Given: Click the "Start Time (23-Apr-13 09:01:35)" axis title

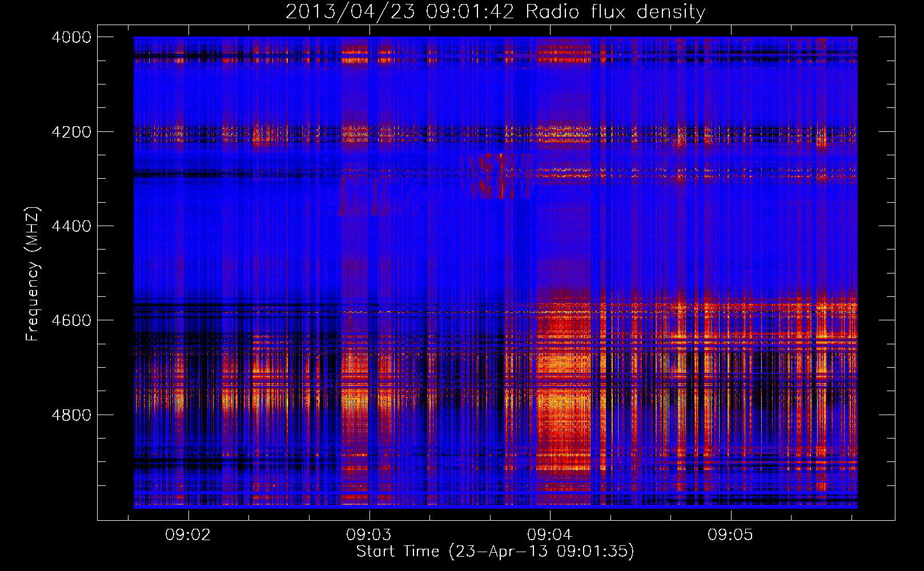Looking at the screenshot, I should (495, 552).
